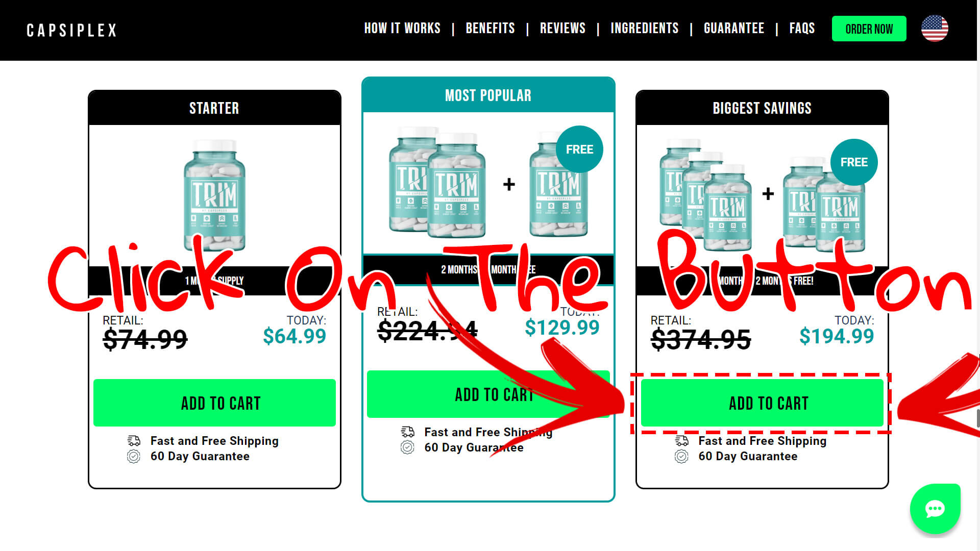Click the shipping truck icon on Starter

click(134, 441)
